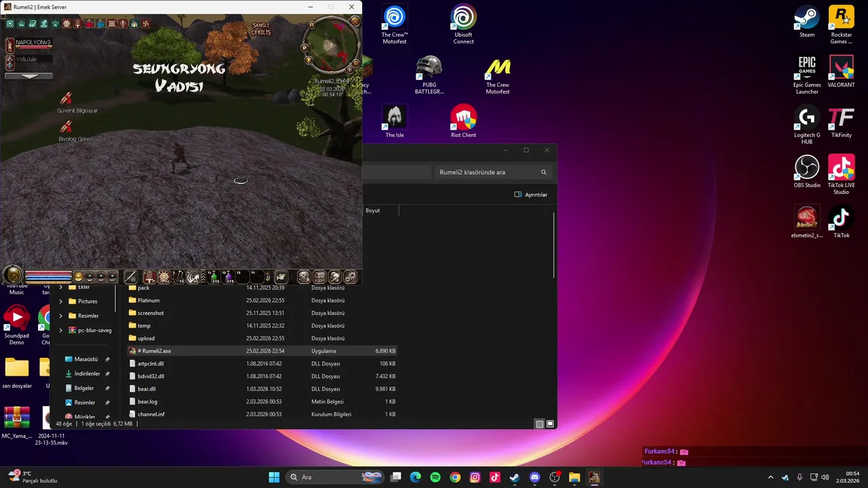868x488 pixels.
Task: Open the inventory icon in game taskbar
Action: [x=320, y=277]
